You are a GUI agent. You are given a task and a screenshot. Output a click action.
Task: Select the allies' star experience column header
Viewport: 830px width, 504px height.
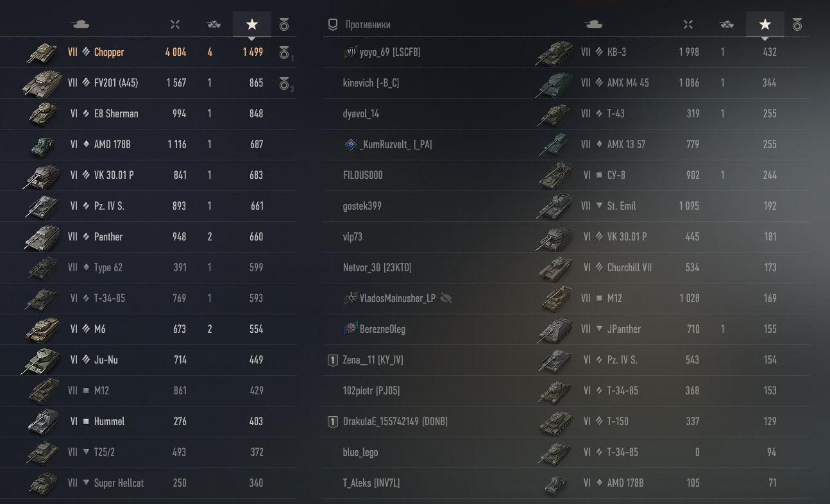(x=252, y=24)
